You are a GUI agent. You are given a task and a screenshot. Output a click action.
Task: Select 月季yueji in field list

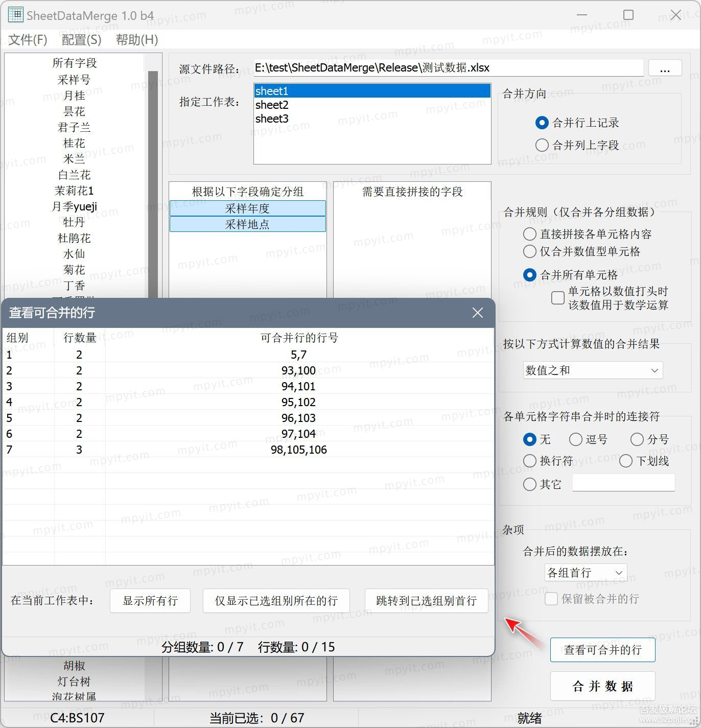[x=75, y=206]
